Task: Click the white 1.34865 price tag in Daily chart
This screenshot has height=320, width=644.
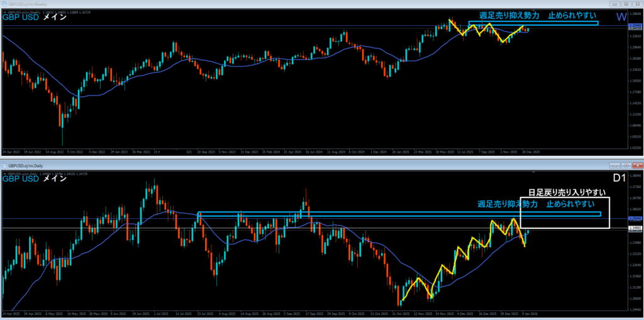Action: pos(635,227)
